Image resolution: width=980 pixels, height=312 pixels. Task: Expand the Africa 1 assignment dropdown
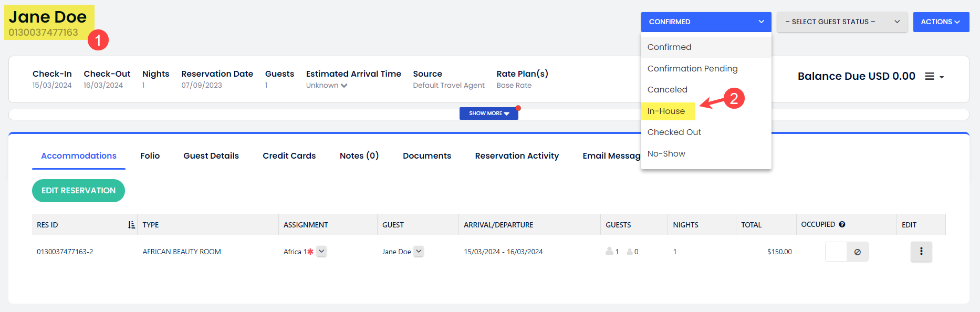pyautogui.click(x=321, y=252)
